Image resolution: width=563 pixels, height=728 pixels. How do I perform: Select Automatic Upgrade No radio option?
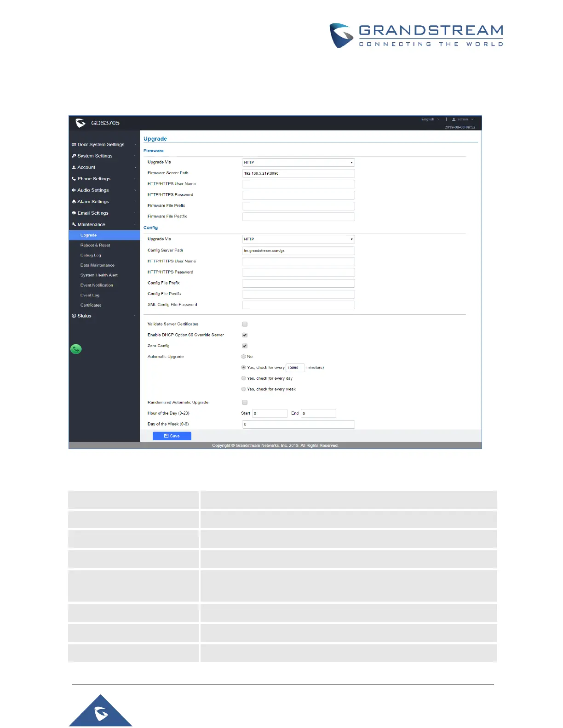click(x=243, y=357)
